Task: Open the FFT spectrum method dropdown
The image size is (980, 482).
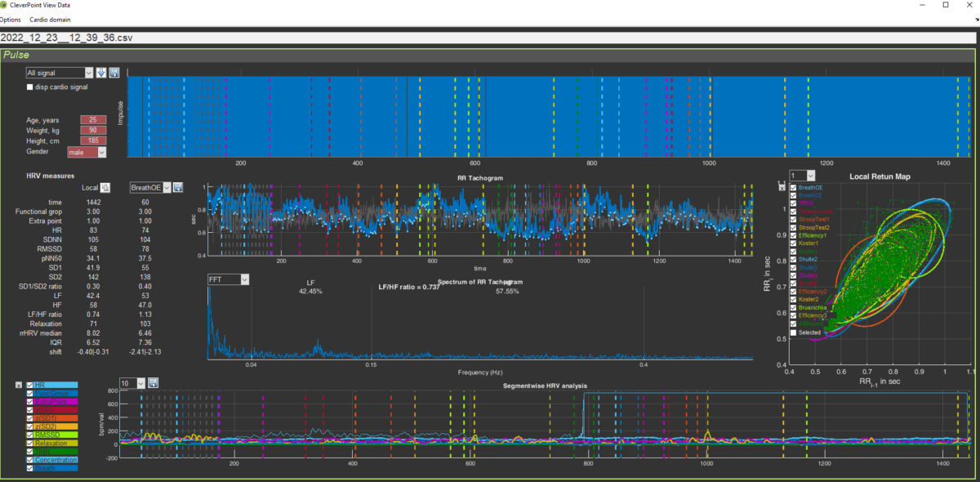Action: click(228, 279)
